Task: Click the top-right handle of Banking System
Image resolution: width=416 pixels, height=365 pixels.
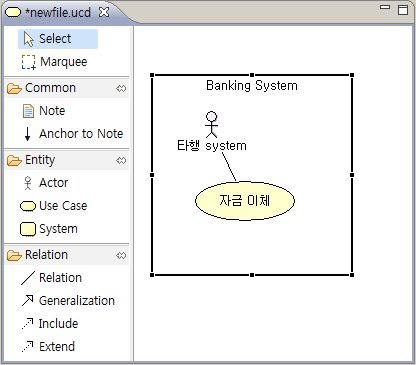Action: pyautogui.click(x=352, y=75)
